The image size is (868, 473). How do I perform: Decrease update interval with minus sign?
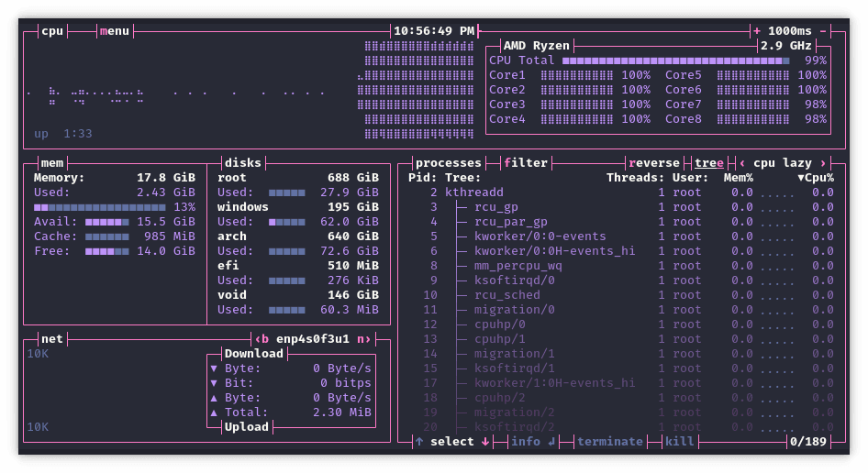pos(823,31)
